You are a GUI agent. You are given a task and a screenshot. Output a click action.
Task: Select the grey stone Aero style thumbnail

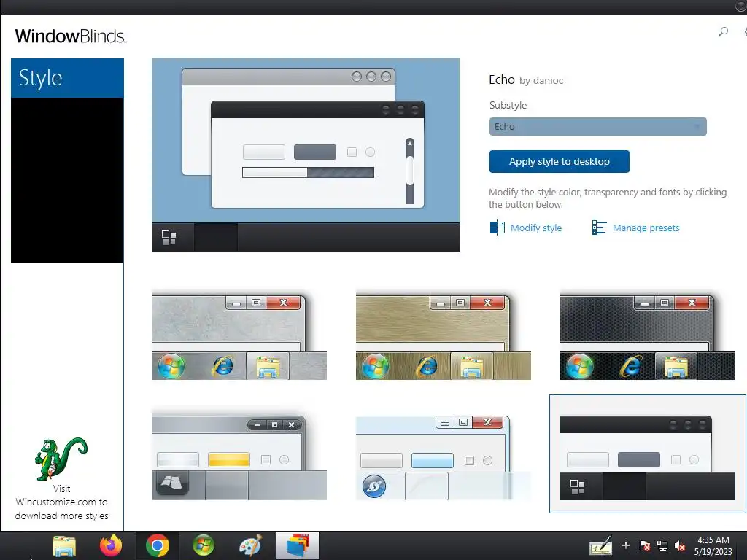(239, 337)
